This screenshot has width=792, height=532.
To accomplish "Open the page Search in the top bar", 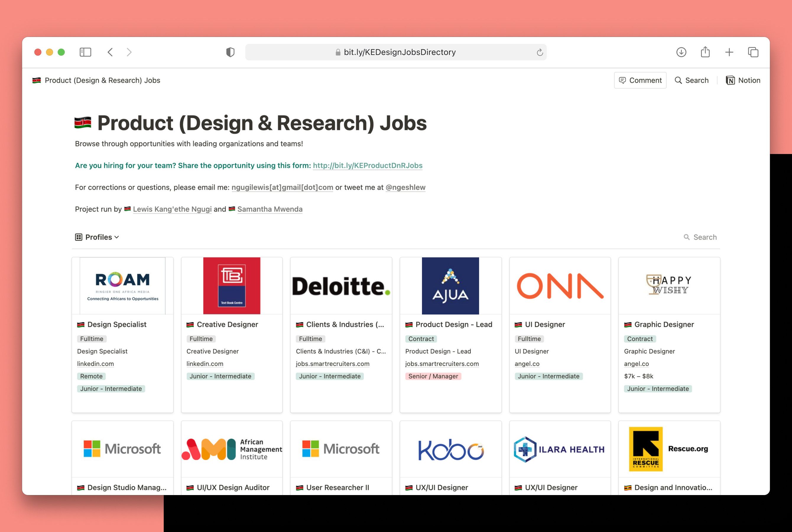I will 692,80.
